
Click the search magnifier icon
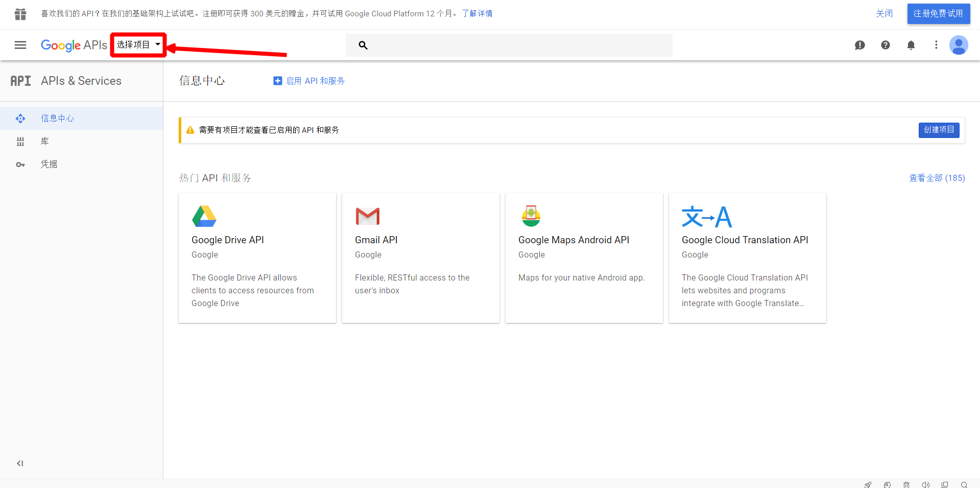click(x=363, y=45)
